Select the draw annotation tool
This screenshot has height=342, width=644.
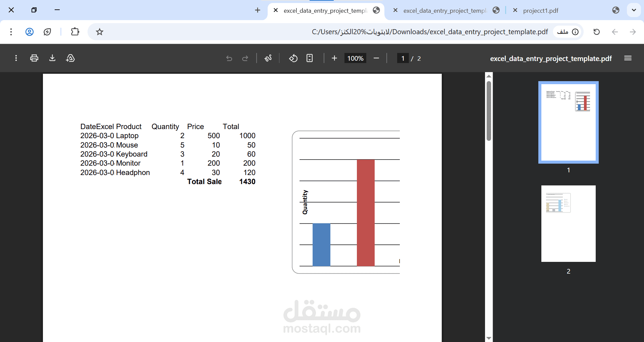pos(268,58)
